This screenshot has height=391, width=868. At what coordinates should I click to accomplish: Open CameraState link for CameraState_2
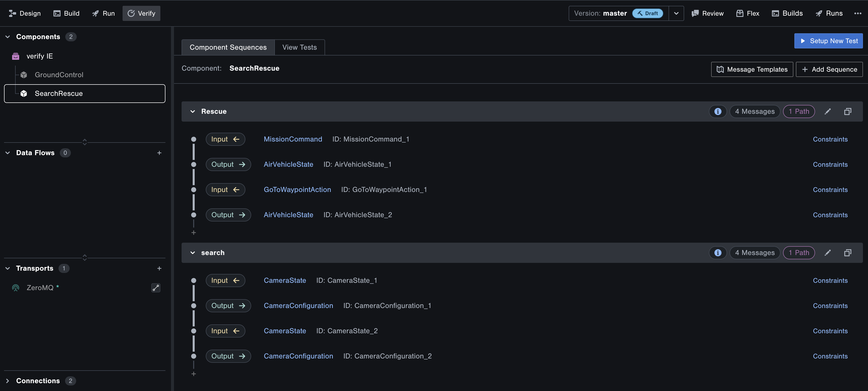(285, 331)
